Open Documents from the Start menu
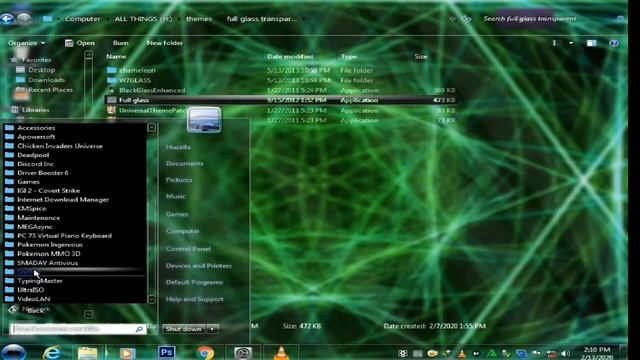640x360 pixels. [x=184, y=164]
